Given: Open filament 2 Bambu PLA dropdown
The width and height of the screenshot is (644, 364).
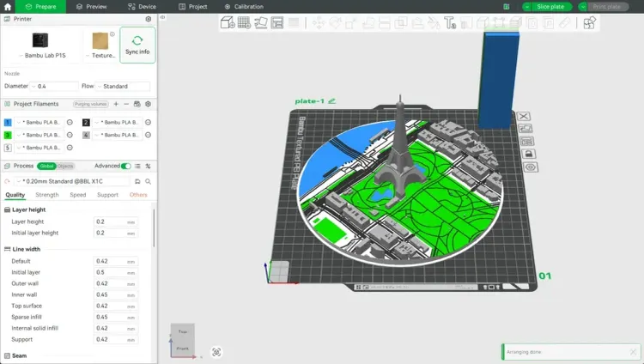Looking at the screenshot, I should (x=118, y=122).
